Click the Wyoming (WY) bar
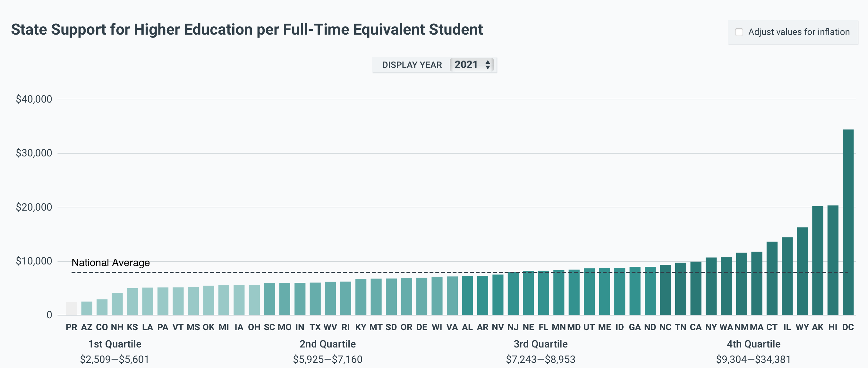This screenshot has width=868, height=368. [x=802, y=272]
